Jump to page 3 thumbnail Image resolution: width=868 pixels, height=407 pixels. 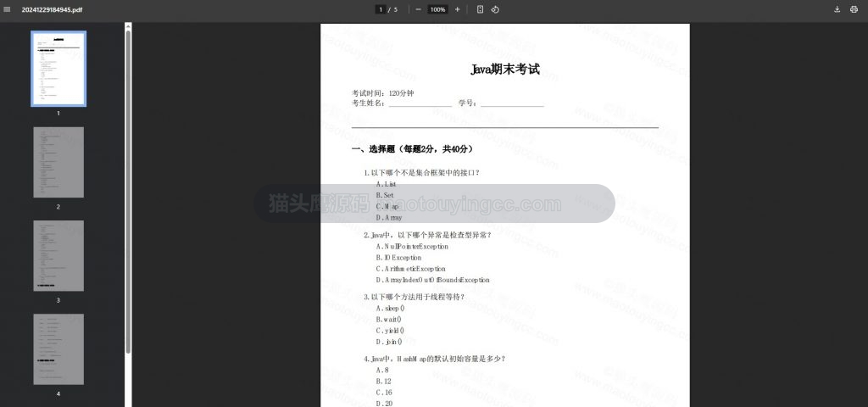point(58,256)
